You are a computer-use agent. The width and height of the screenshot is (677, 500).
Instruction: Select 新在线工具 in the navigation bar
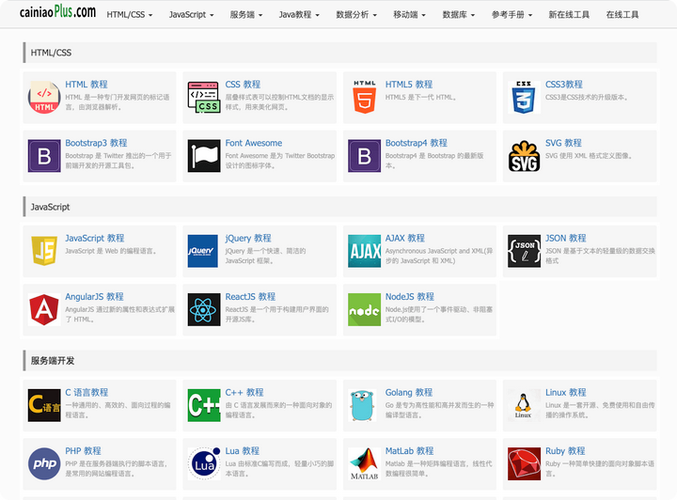pyautogui.click(x=569, y=15)
